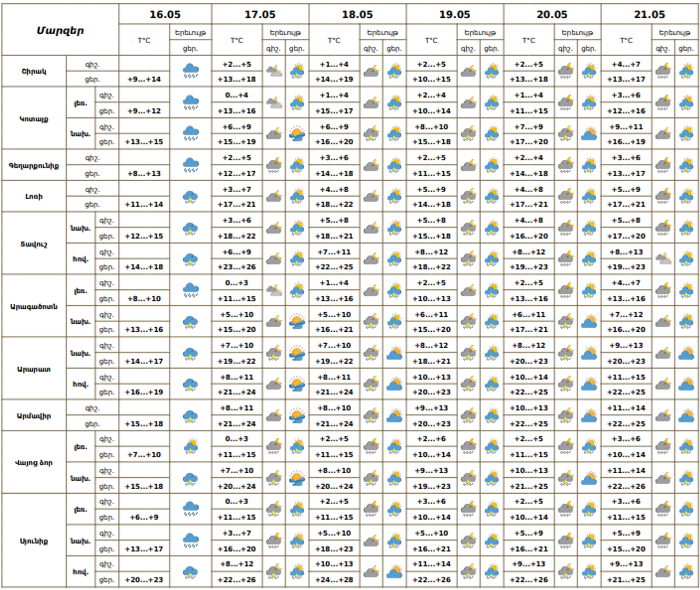Click Գեղարքունիք 18.05 night cloud-moon icon
The height and width of the screenshot is (590, 700).
click(x=371, y=165)
